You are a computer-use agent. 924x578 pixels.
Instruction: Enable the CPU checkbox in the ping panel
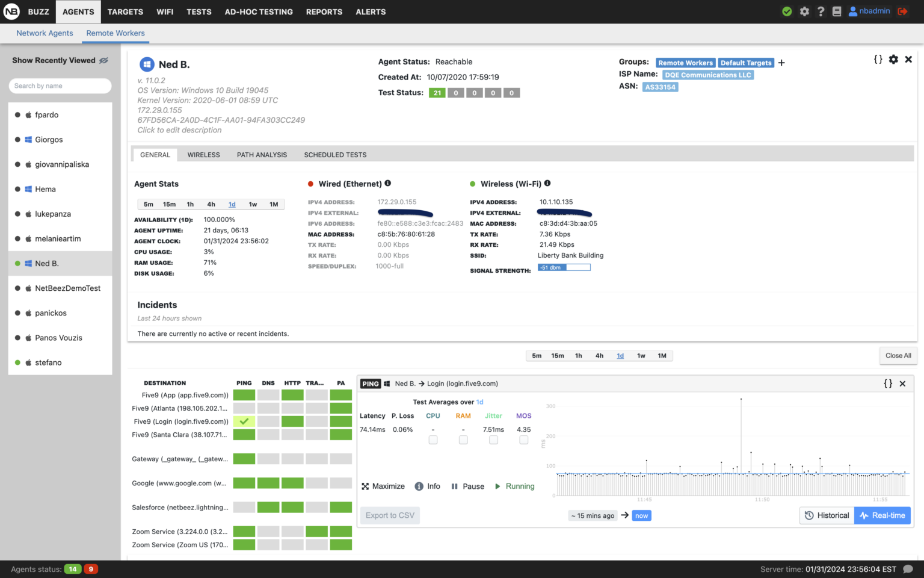[x=433, y=440]
